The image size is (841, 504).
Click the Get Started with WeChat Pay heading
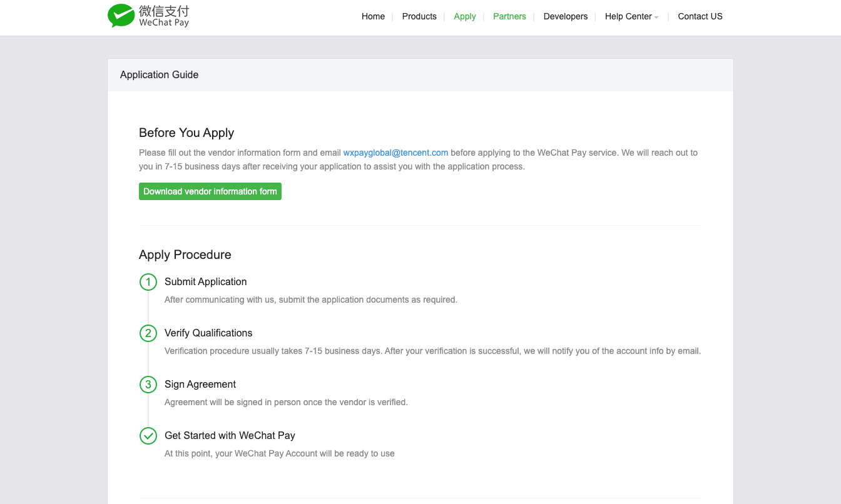[230, 436]
